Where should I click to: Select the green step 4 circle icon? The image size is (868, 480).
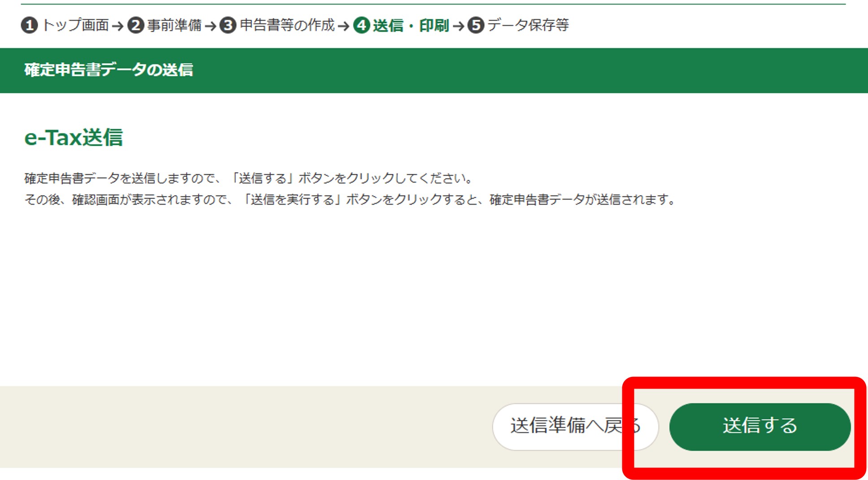(361, 25)
